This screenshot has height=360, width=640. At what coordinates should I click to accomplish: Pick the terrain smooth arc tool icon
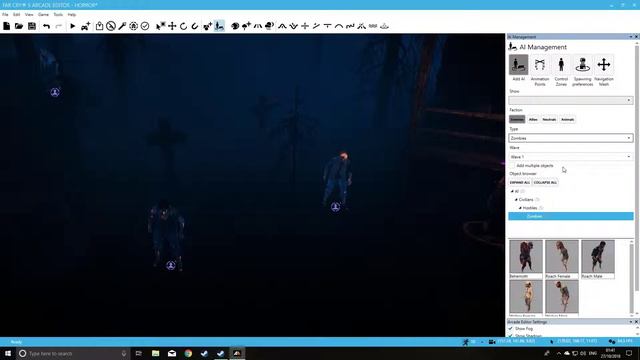[x=339, y=26]
